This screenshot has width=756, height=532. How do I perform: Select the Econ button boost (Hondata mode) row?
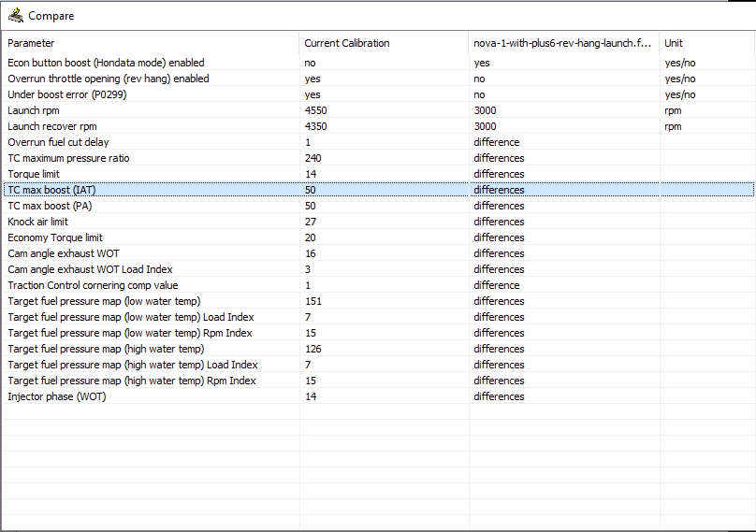[x=379, y=63]
